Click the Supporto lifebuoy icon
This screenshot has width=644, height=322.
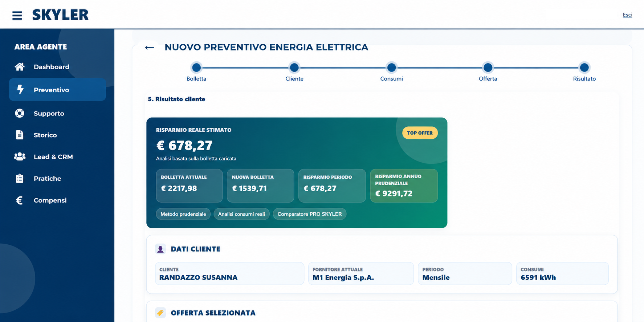[x=20, y=113]
